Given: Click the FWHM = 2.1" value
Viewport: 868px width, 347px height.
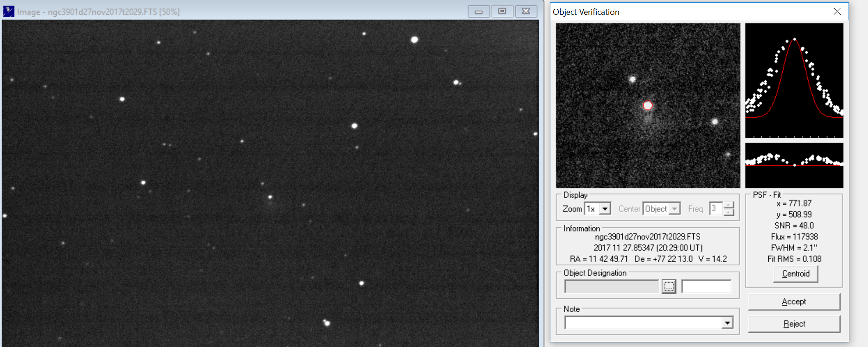Looking at the screenshot, I should (794, 248).
